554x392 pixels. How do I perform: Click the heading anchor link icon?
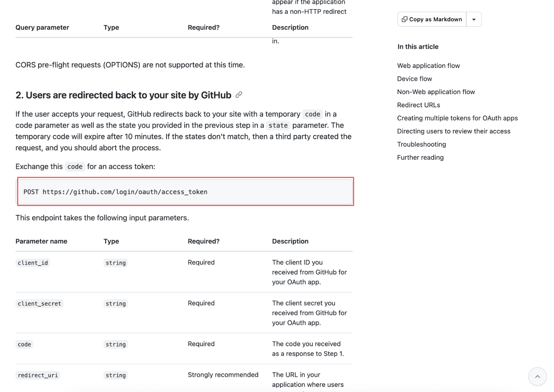click(239, 95)
